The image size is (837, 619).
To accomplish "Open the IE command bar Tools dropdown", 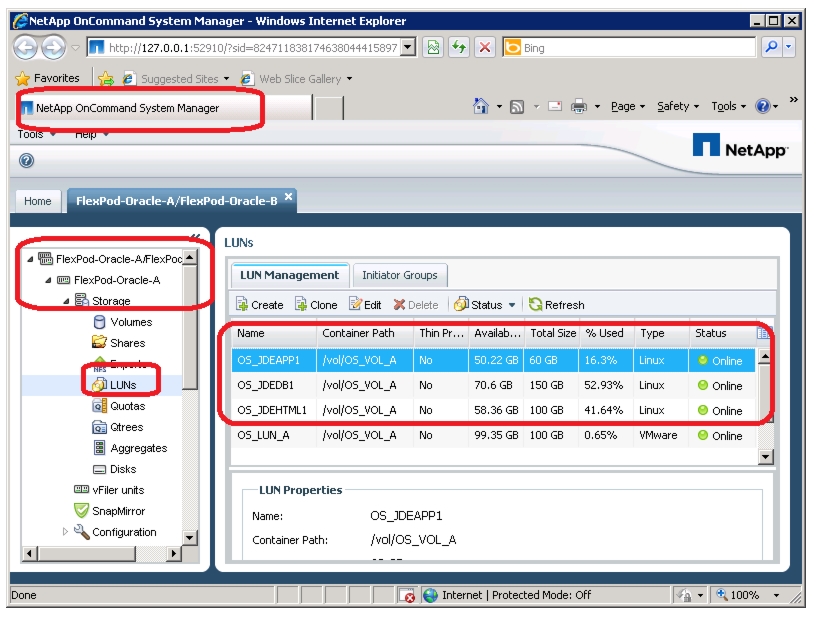I will (x=729, y=106).
